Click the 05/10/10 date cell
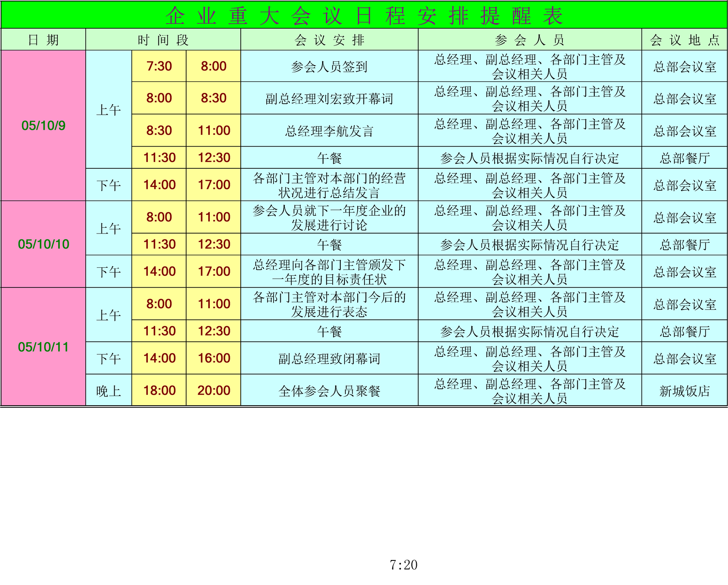The width and height of the screenshot is (728, 585). click(43, 244)
